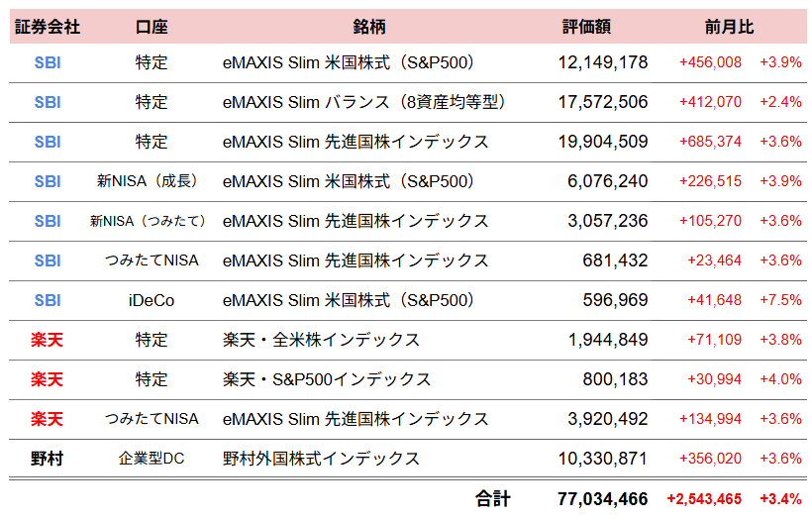Select the 野村 brokerage cell
Viewport: 812px width, 520px height.
48,459
